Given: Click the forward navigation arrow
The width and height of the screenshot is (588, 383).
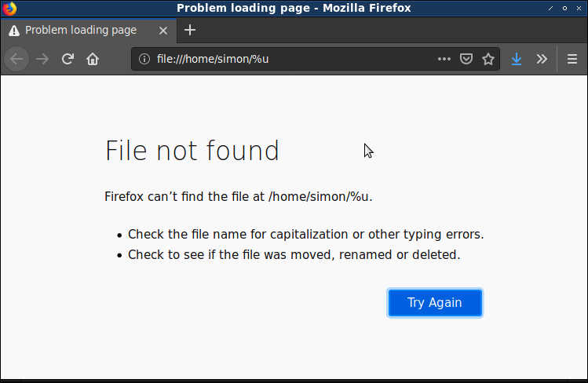Looking at the screenshot, I should 42,59.
